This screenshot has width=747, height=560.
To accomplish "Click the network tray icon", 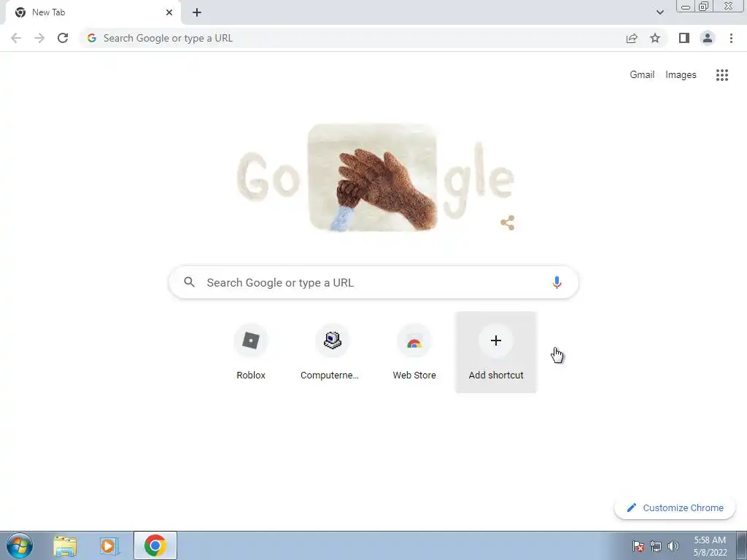I will [x=656, y=546].
